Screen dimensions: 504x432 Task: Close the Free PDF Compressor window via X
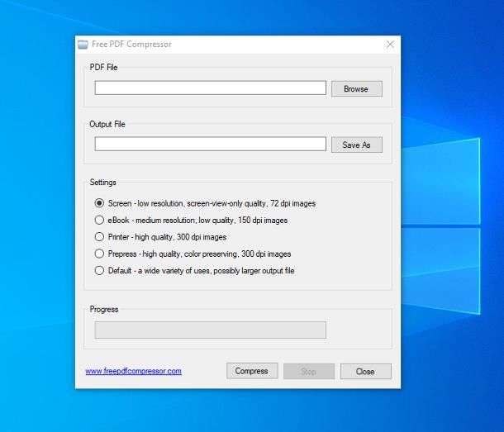click(390, 45)
